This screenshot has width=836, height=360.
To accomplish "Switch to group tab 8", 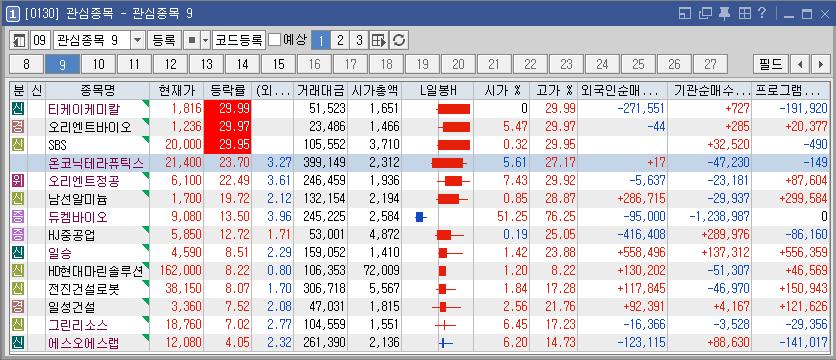I will coord(26,65).
